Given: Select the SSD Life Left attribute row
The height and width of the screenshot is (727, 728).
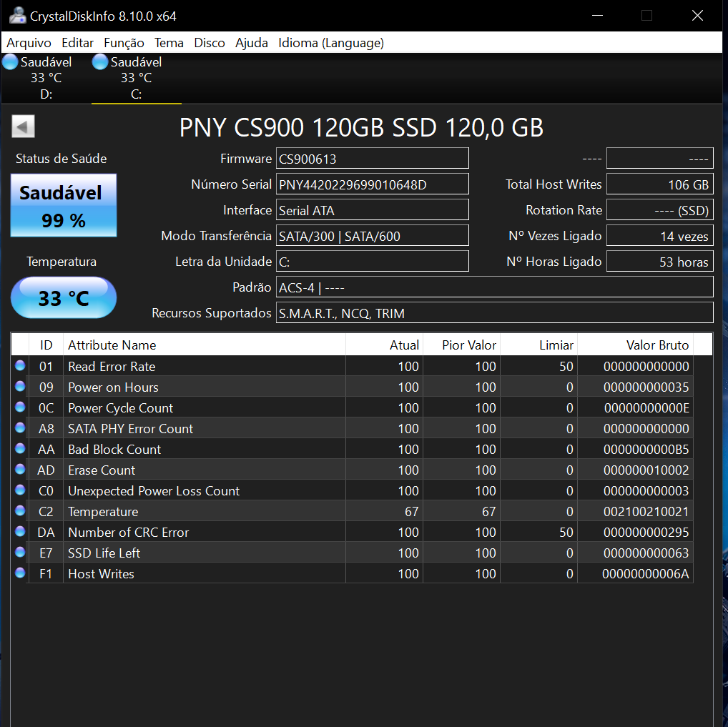Looking at the screenshot, I should [x=353, y=553].
